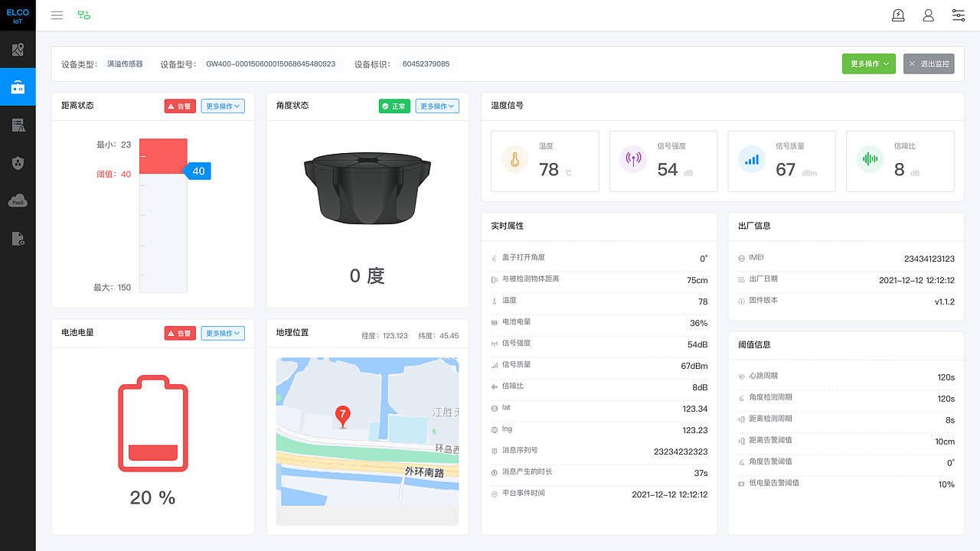Click the network topology icon next to the hamburger
The height and width of the screenshot is (551, 980).
[84, 15]
